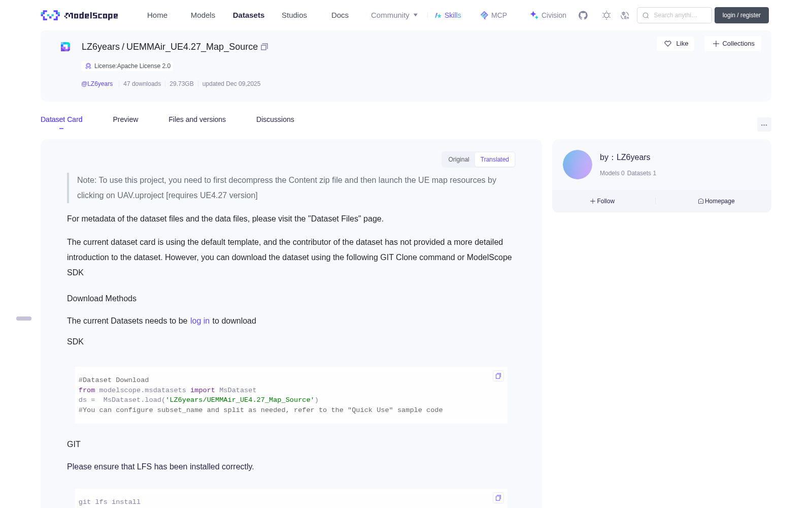Viewport: 812px width, 508px height.
Task: Copy the git lfs install code
Action: [x=498, y=498]
